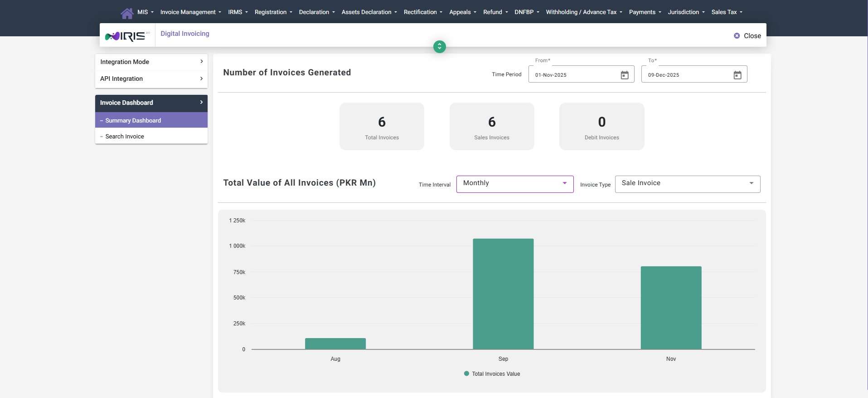Screen dimensions: 868x398
Task: Open the Sales Tax menu
Action: (727, 12)
